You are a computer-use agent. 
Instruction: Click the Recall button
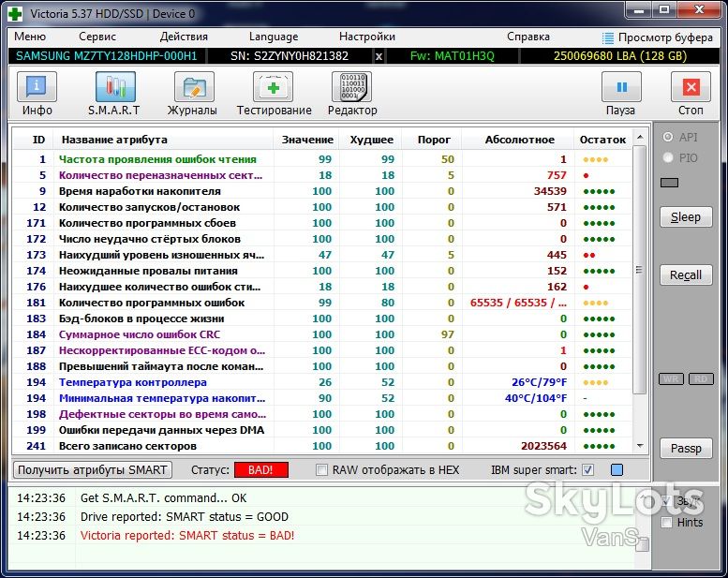click(x=686, y=274)
